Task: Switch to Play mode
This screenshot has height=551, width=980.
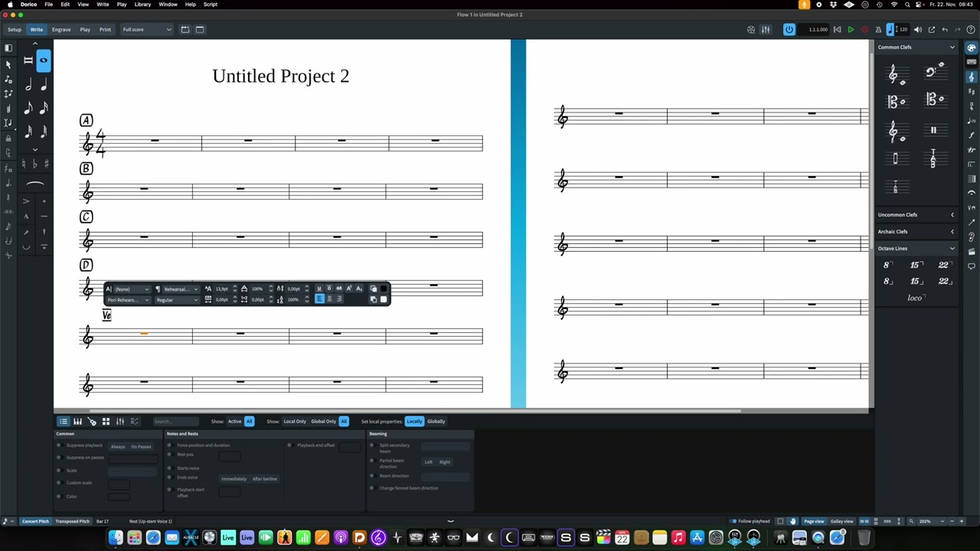Action: coord(85,30)
